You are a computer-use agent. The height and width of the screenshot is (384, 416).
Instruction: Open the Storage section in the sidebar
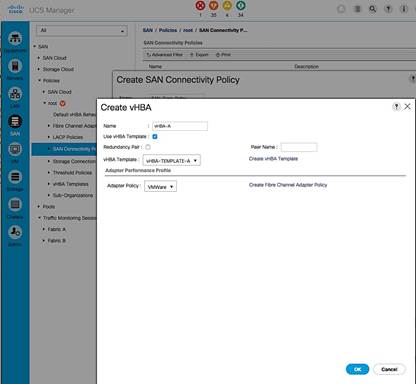pyautogui.click(x=15, y=177)
